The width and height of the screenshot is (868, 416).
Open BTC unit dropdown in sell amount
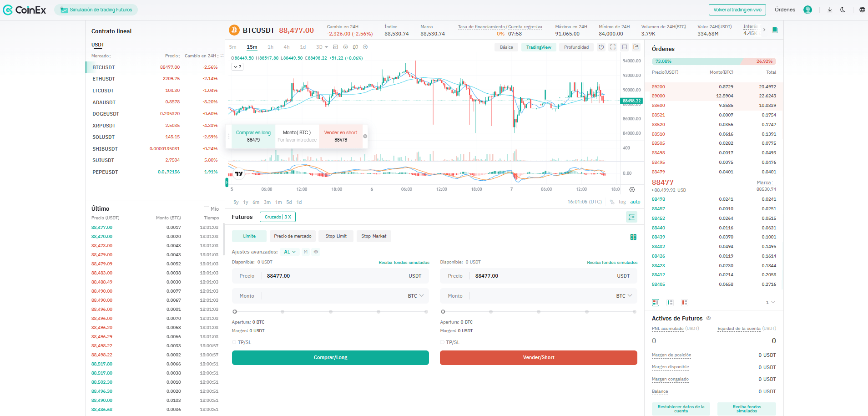[624, 296]
